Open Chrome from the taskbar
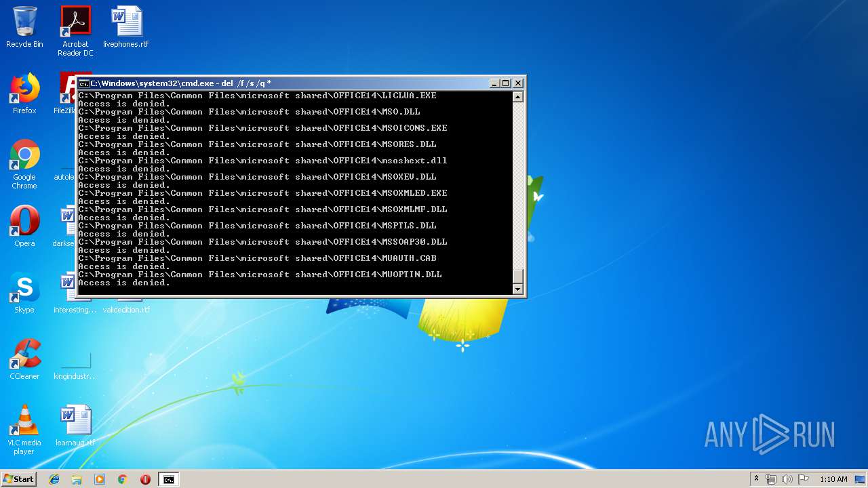868x488 pixels. point(122,479)
